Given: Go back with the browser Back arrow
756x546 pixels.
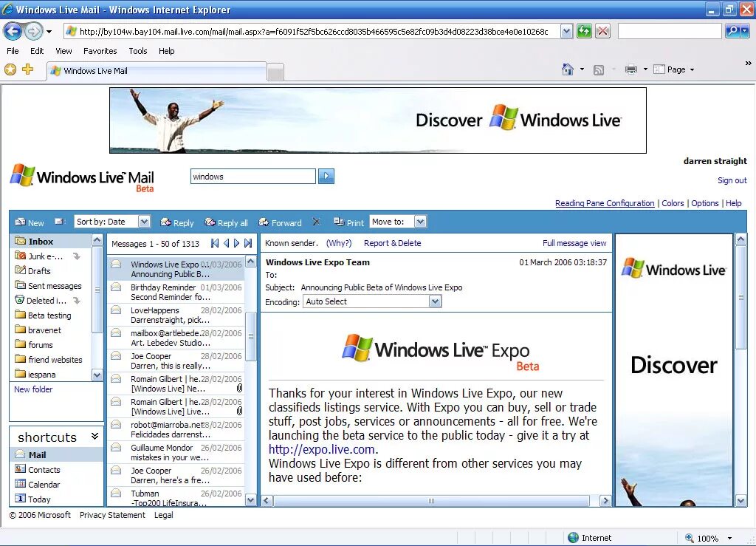Looking at the screenshot, I should click(x=13, y=32).
